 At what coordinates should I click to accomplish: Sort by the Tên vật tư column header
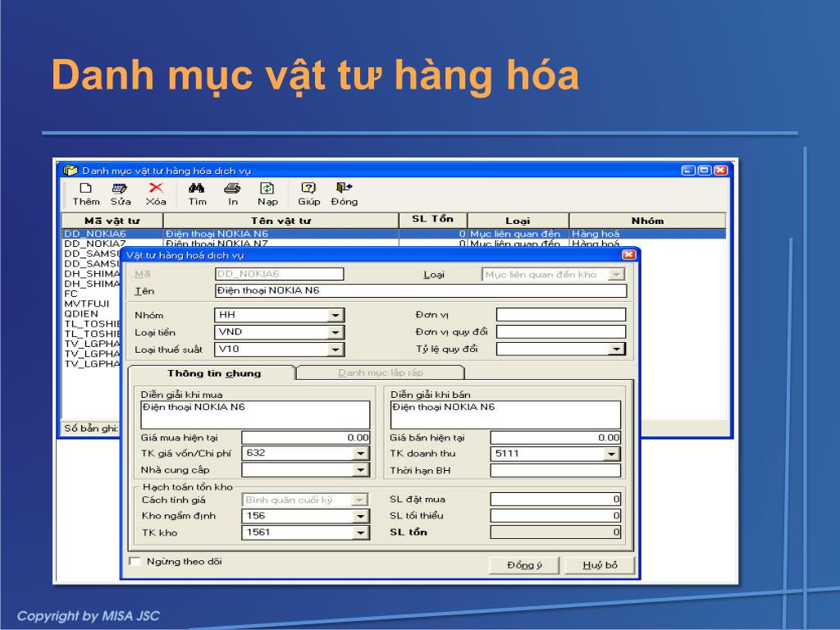click(281, 220)
